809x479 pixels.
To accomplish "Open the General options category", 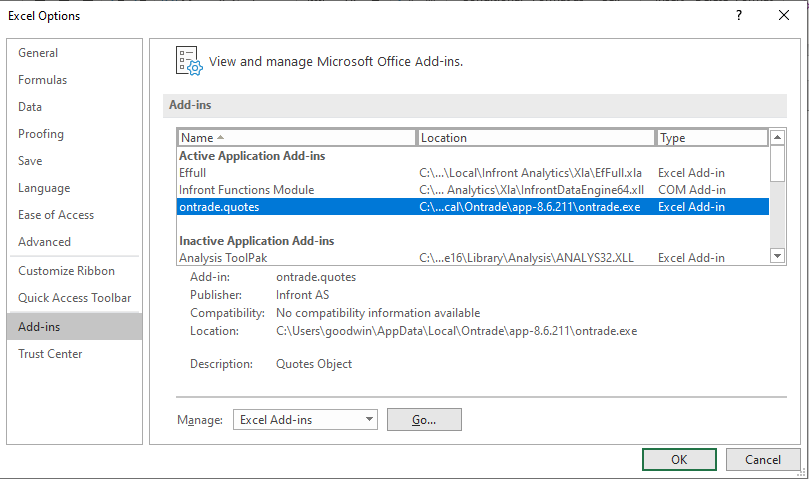I will click(38, 53).
